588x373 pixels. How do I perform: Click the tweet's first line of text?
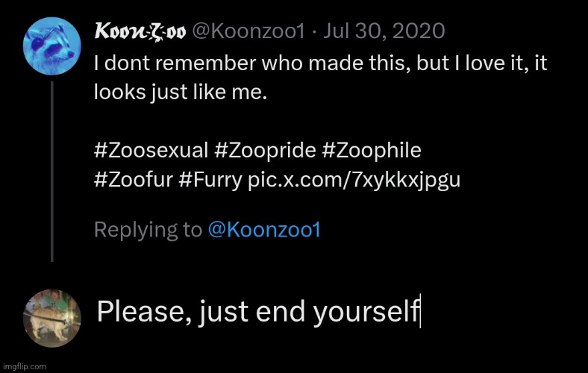coord(321,63)
